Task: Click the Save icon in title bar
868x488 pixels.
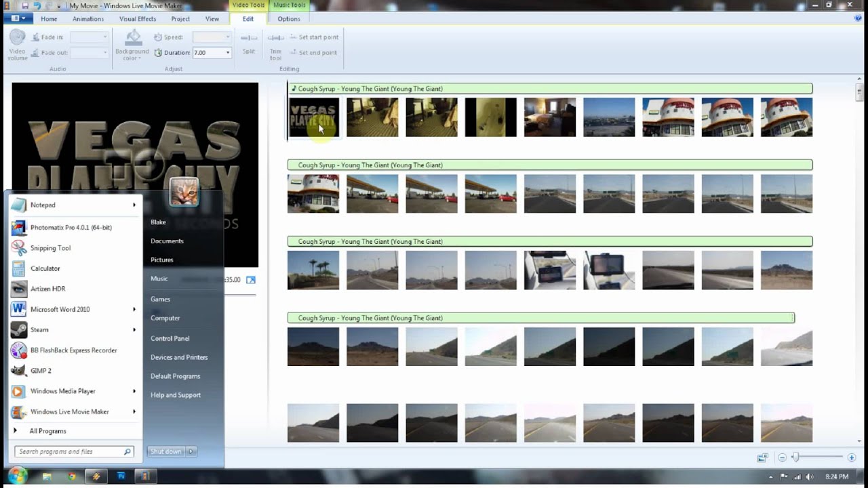Action: point(25,5)
